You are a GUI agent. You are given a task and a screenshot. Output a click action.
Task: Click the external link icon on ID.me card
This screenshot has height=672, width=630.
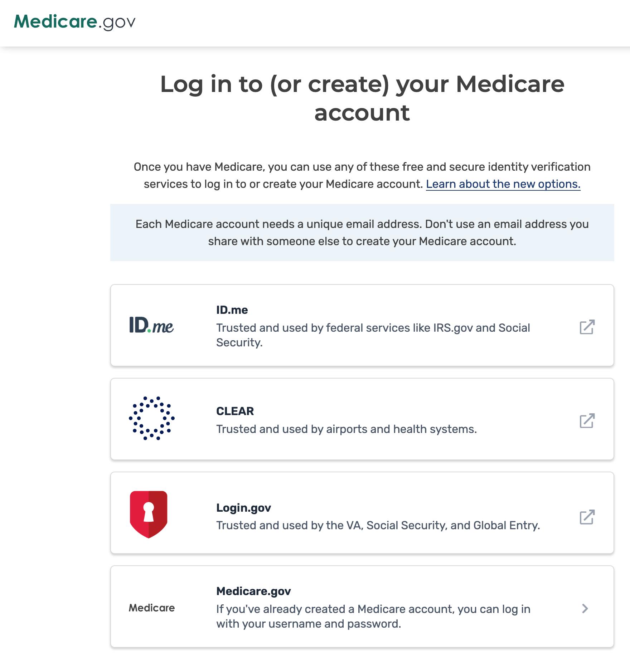(x=587, y=327)
